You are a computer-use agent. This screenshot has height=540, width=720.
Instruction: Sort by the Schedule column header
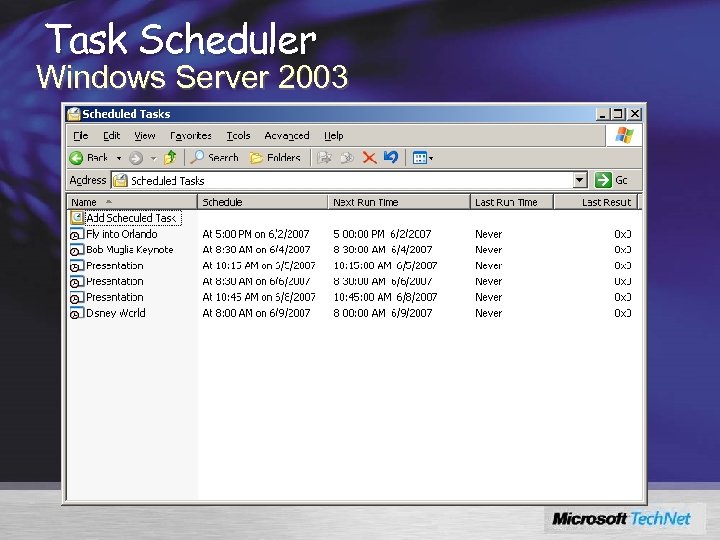(x=262, y=202)
